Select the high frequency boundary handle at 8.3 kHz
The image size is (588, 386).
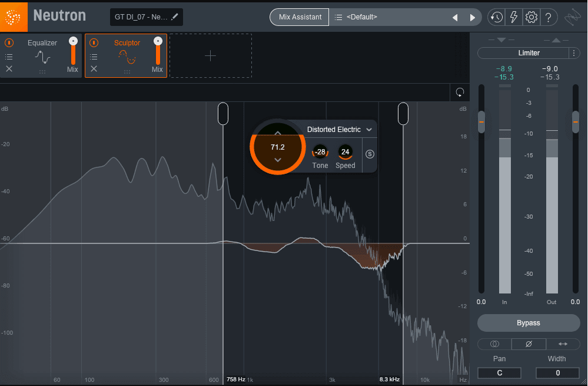pos(403,113)
